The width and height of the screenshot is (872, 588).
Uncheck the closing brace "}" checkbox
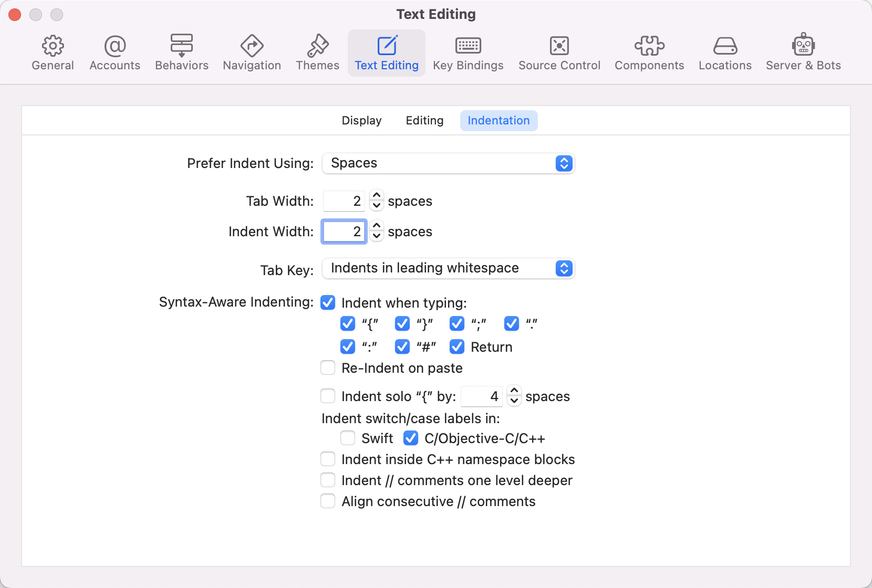tap(402, 323)
